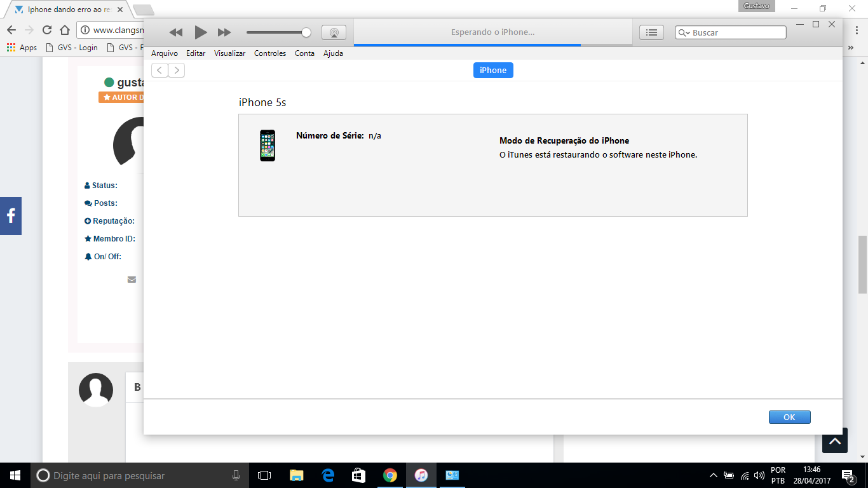Switch to iTunes in the taskbar
The height and width of the screenshot is (488, 868).
421,475
